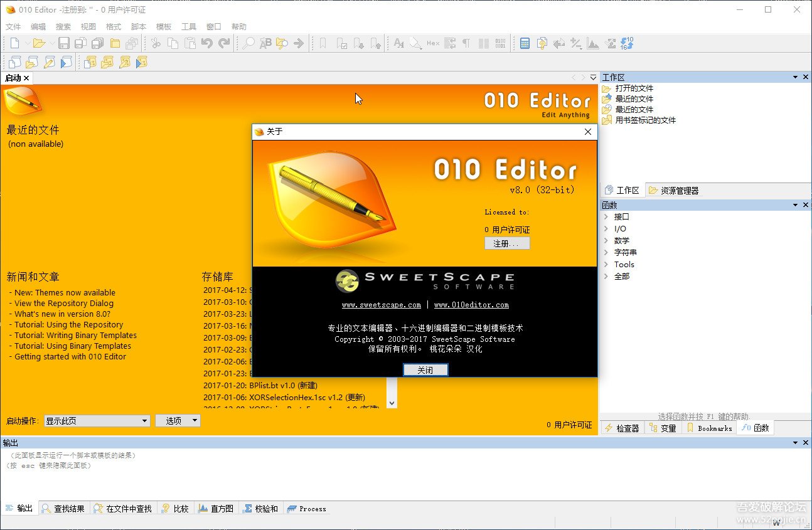Close the 输出 panel with its X
This screenshot has height=530, width=812.
pos(806,443)
